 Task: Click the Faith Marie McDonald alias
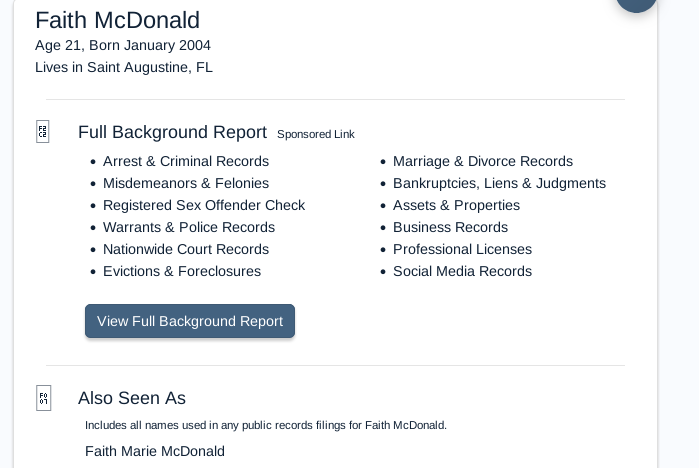tap(155, 451)
